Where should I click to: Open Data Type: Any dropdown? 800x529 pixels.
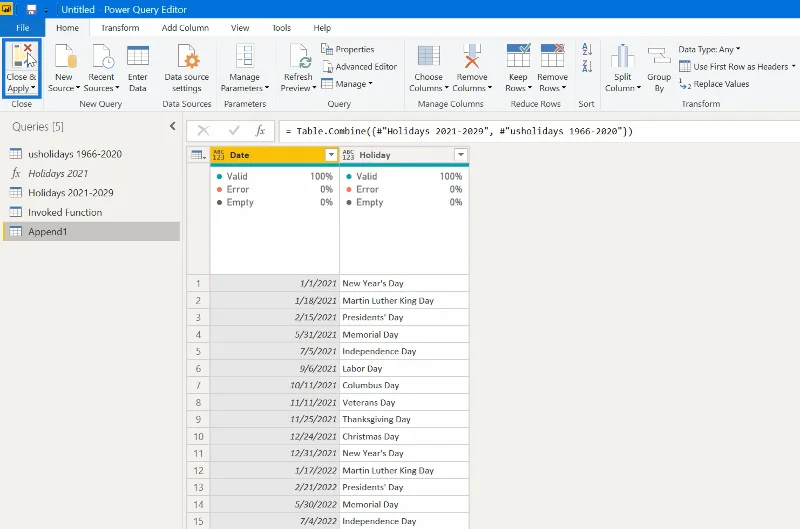(x=709, y=49)
